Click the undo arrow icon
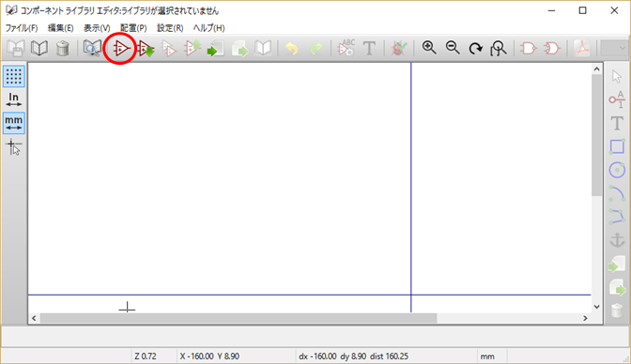The image size is (631, 364). coord(292,49)
